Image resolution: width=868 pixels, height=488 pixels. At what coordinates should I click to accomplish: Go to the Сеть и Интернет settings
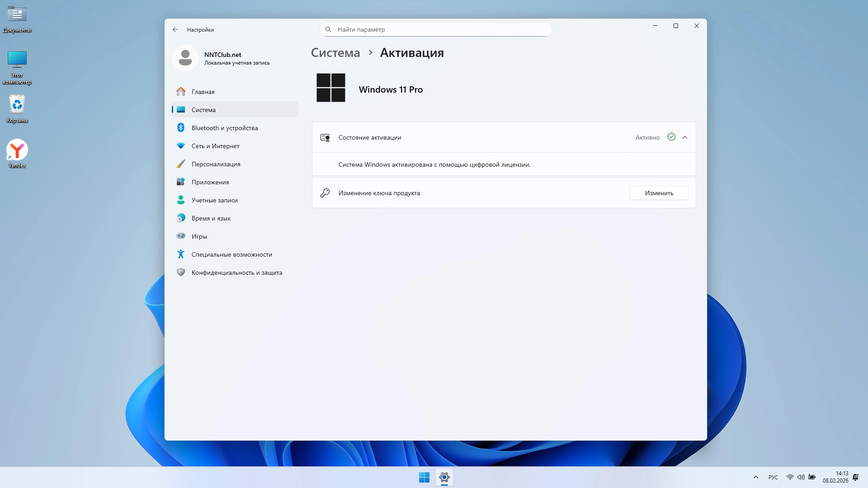[x=215, y=146]
